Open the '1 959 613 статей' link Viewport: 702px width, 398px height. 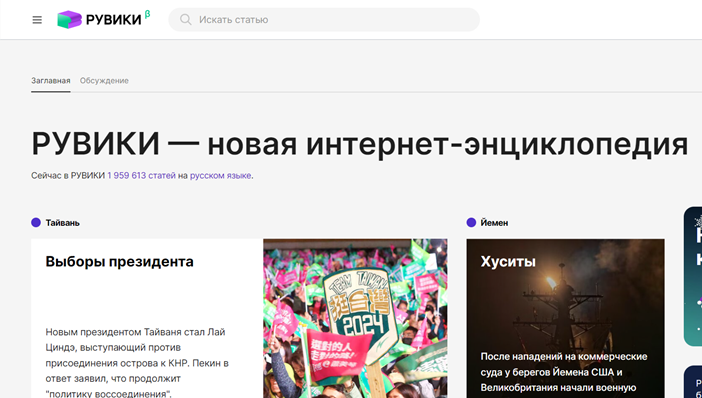(141, 175)
